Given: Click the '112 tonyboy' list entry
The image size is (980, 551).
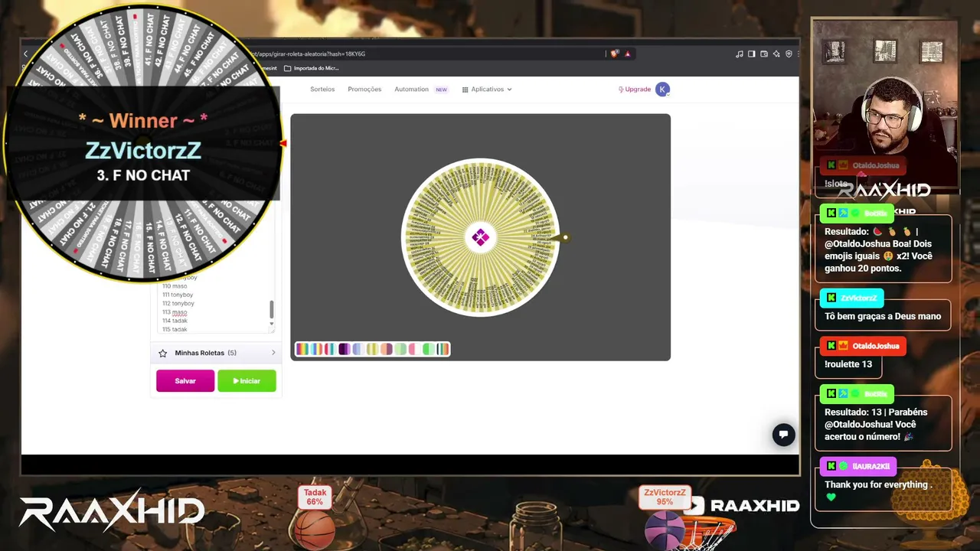Looking at the screenshot, I should tap(178, 303).
